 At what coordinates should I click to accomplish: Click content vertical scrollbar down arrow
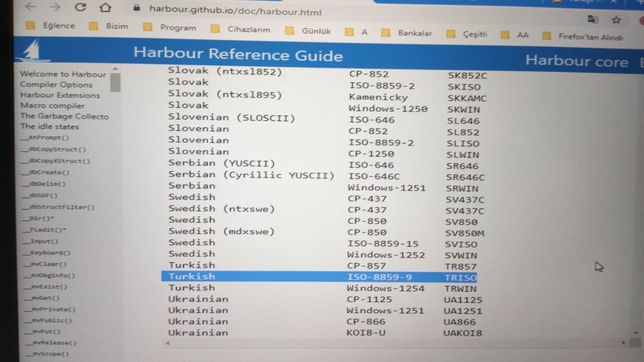tap(636, 333)
